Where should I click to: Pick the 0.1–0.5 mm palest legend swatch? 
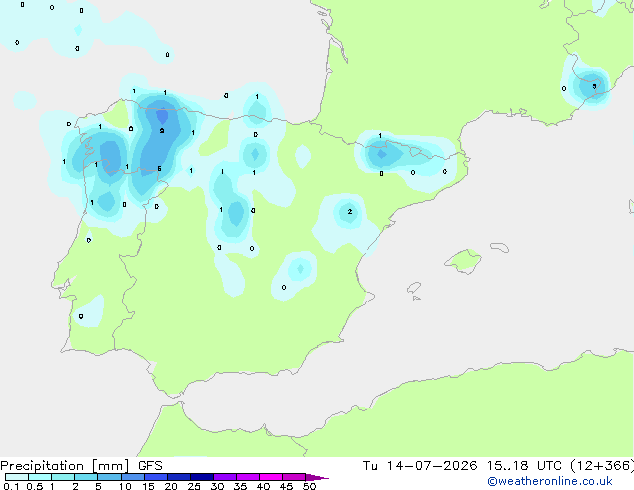(17, 477)
